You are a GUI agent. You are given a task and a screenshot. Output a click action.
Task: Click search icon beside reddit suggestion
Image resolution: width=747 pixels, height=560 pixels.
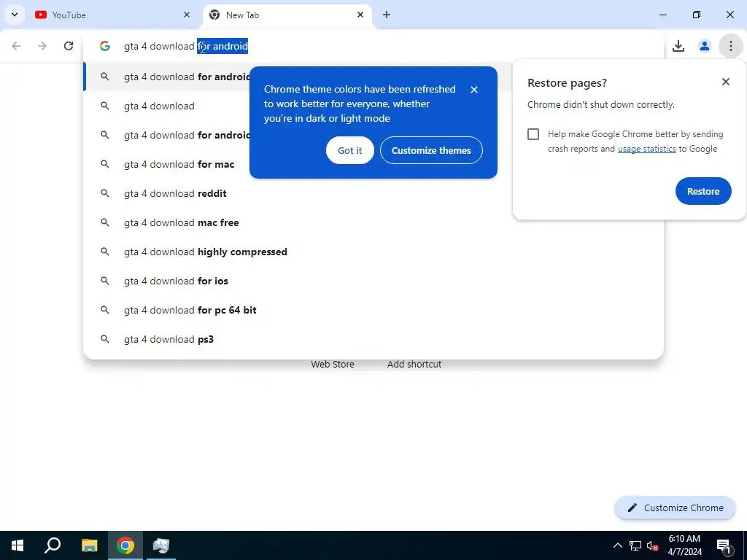coord(105,193)
